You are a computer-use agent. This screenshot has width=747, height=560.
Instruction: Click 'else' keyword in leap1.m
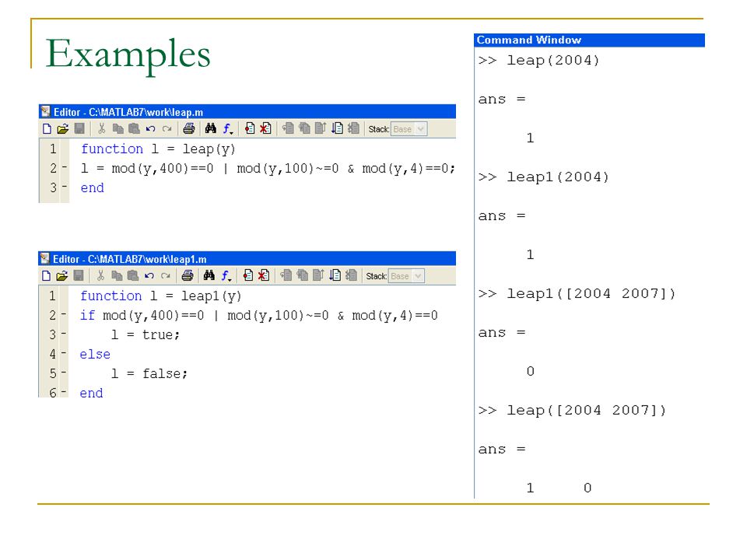click(x=95, y=355)
